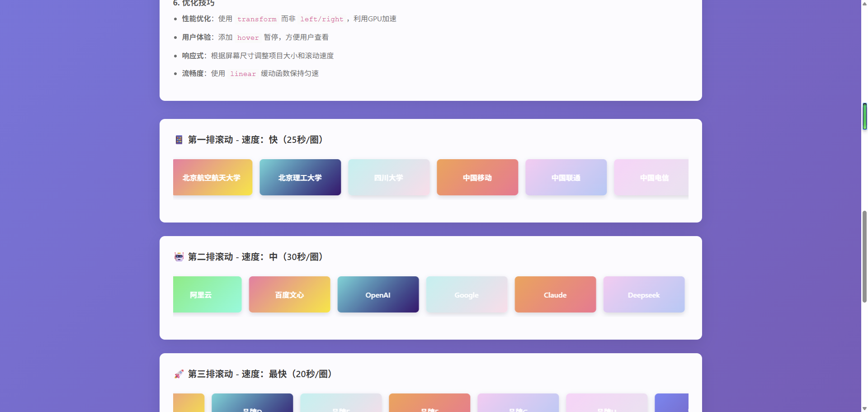Viewport: 868px width, 412px height.
Task: Select the OpenAI brand card
Action: pyautogui.click(x=378, y=294)
